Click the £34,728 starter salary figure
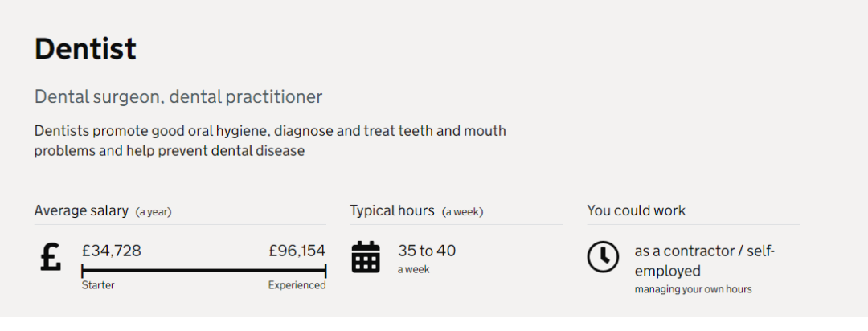Viewport: 868px width, 331px height. pos(112,251)
